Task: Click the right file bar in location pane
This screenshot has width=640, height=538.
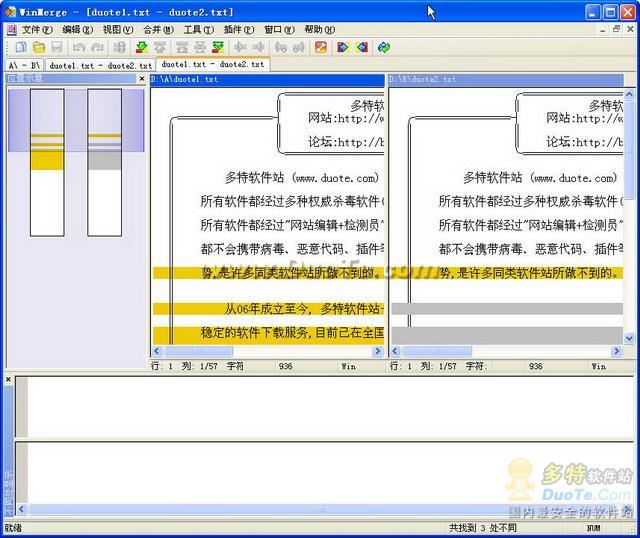Action: click(x=104, y=162)
